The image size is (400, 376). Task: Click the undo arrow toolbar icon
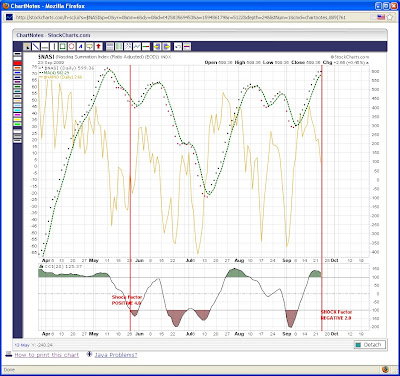coord(178,46)
